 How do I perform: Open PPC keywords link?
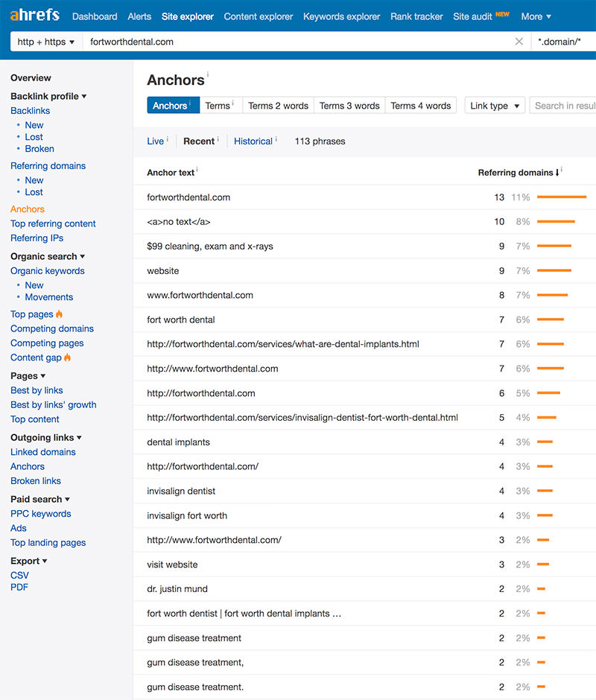tap(41, 514)
